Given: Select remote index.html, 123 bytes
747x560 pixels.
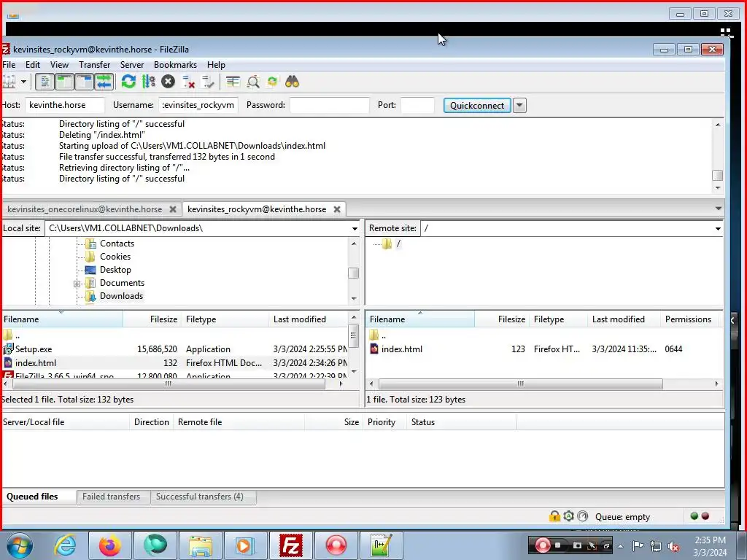Looking at the screenshot, I should pyautogui.click(x=402, y=349).
